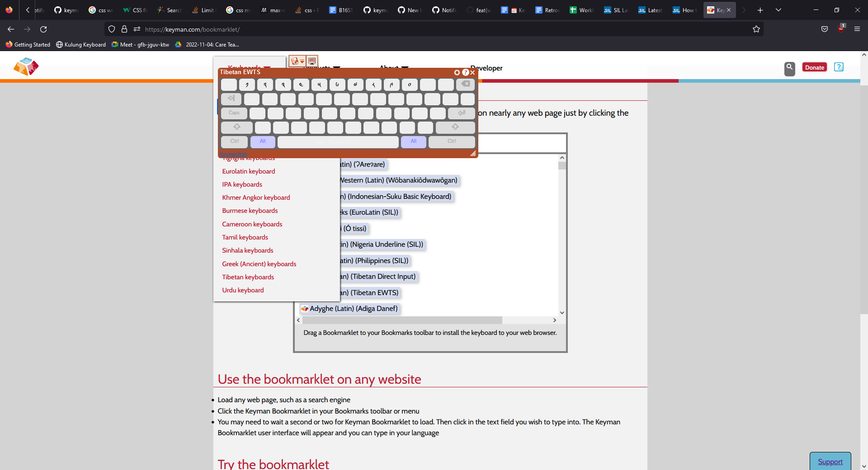Open the Pocket save icon in the toolbar
The image size is (868, 470).
click(x=825, y=29)
